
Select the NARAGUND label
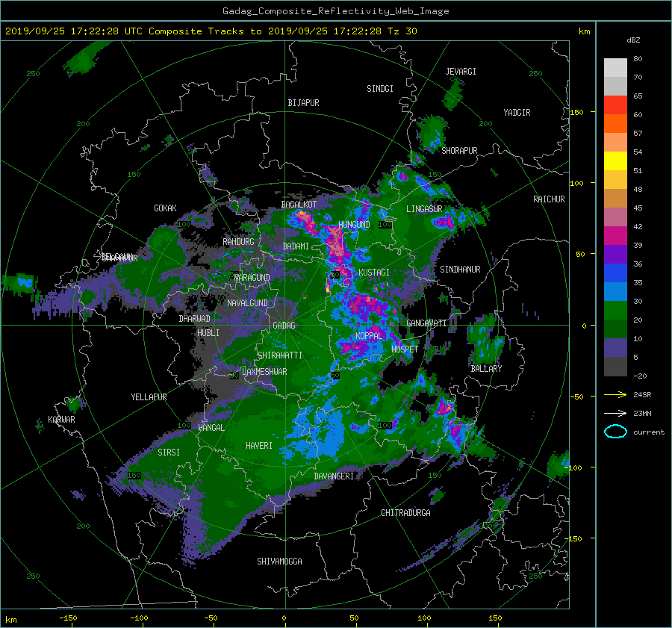[252, 278]
